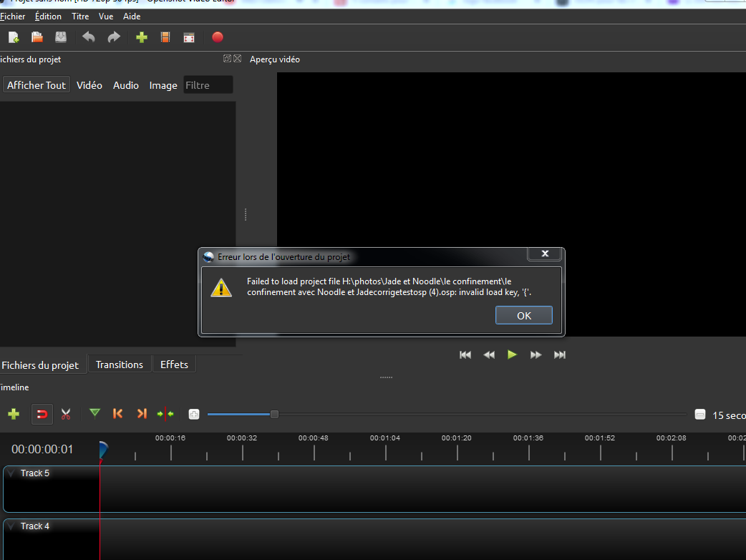The width and height of the screenshot is (746, 560).
Task: Import files with the green plus toolbar icon
Action: pos(141,37)
